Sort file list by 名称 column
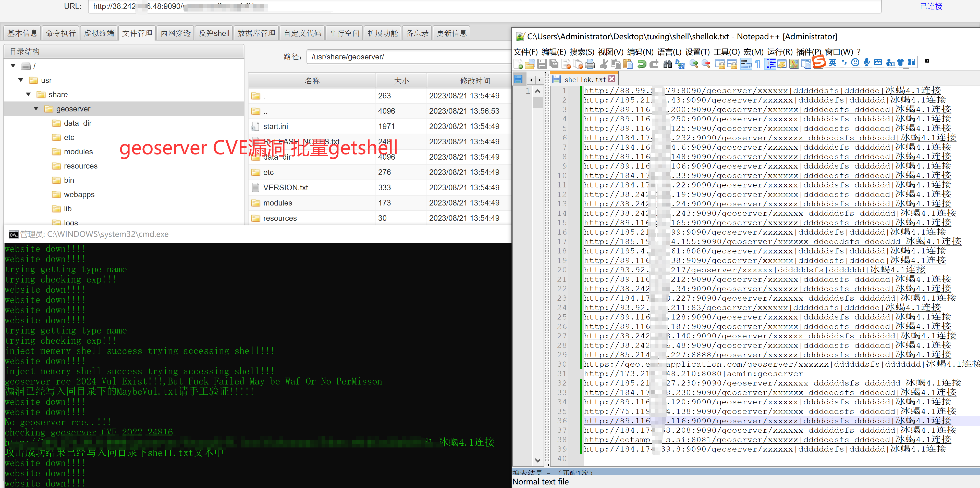The height and width of the screenshot is (488, 980). (312, 81)
